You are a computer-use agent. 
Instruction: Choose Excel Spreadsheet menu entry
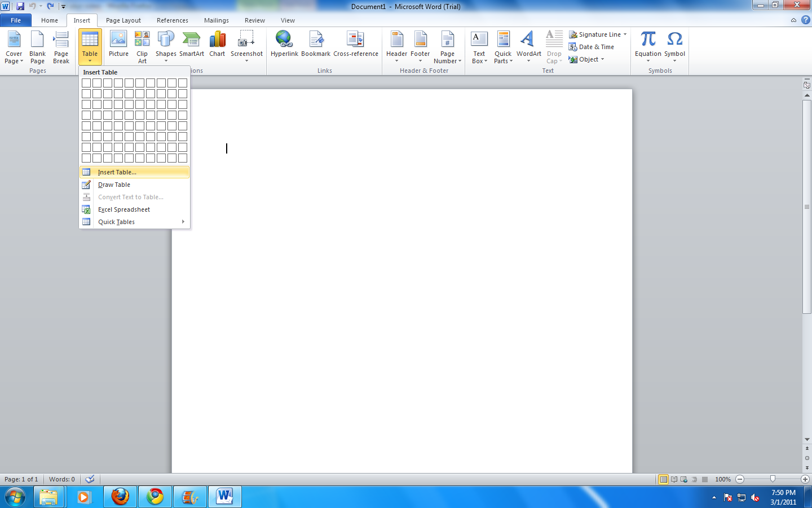134,209
